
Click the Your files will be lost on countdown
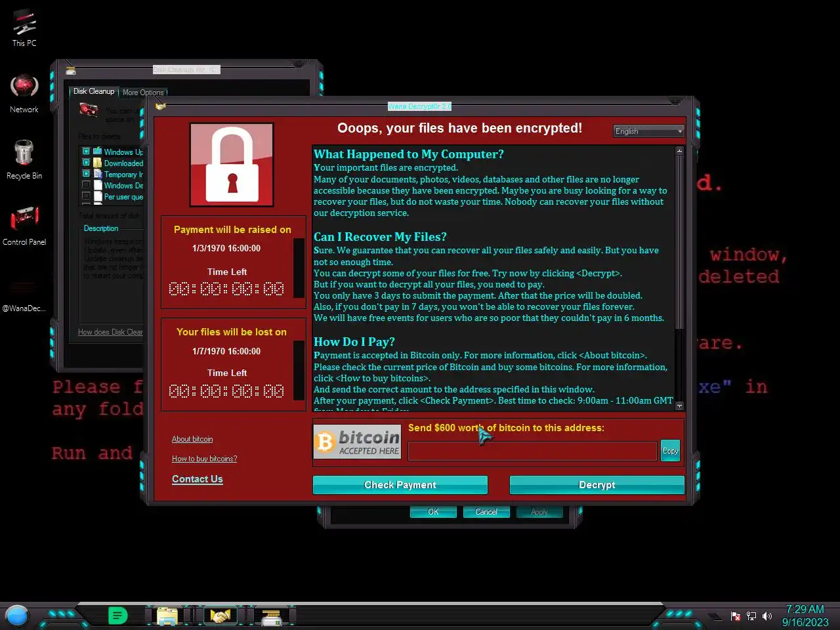(x=226, y=392)
